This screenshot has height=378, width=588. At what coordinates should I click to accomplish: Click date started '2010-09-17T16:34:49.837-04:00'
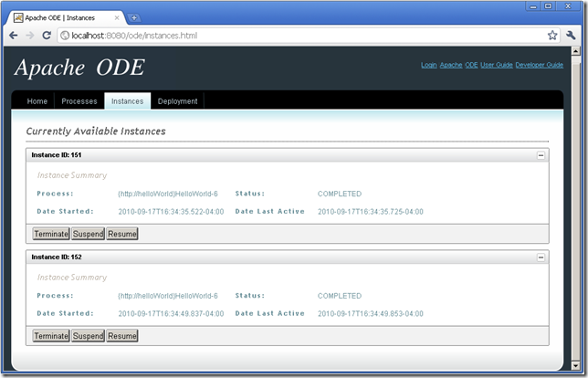tap(171, 314)
